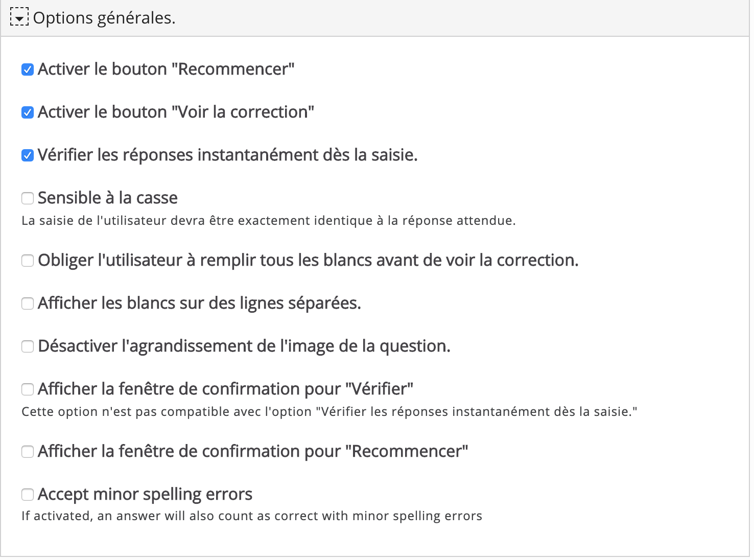Disable the "Voir la correction" button checkbox

[x=28, y=112]
